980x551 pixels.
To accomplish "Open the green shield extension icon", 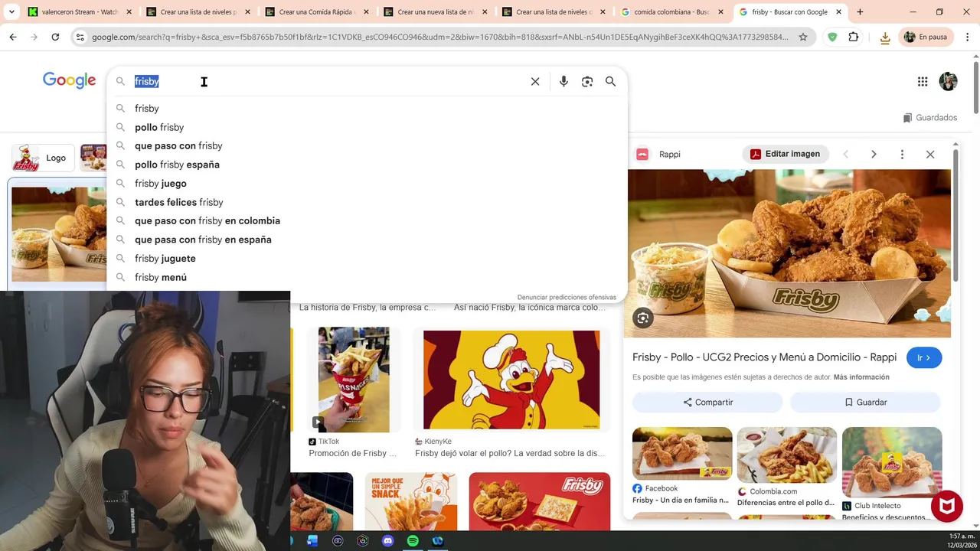I will click(832, 37).
